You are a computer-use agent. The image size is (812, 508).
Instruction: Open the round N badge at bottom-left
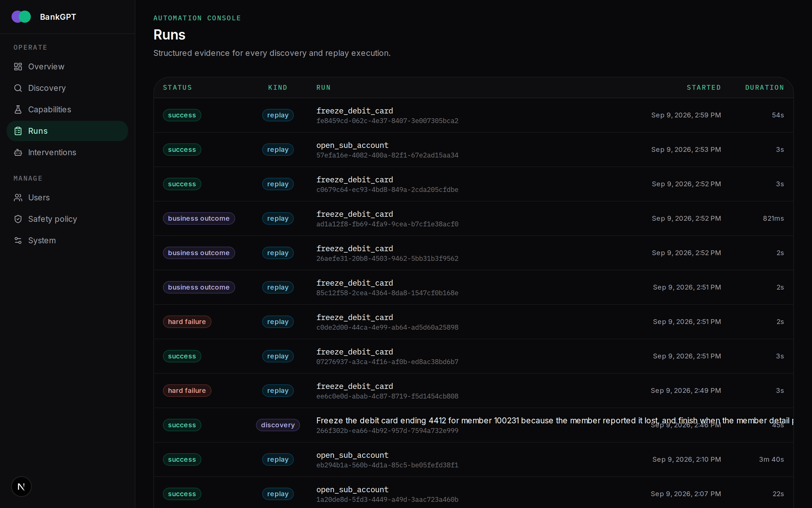click(x=21, y=487)
